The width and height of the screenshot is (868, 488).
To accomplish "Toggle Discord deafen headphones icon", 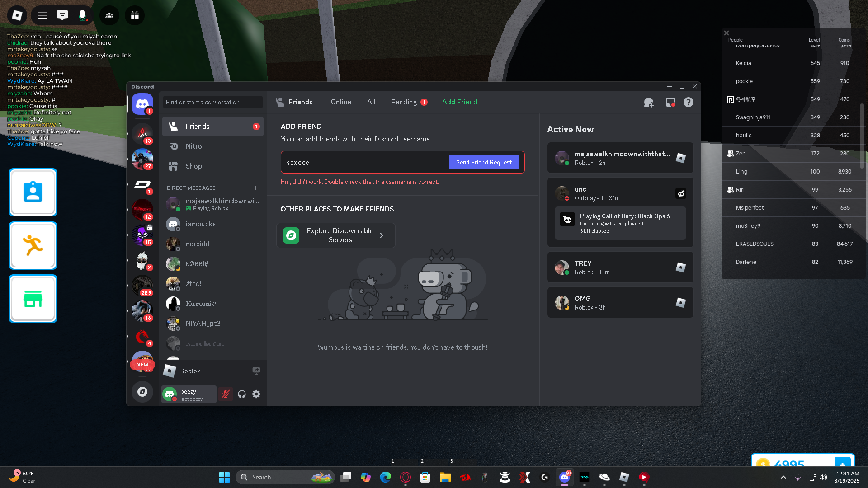I will point(242,394).
